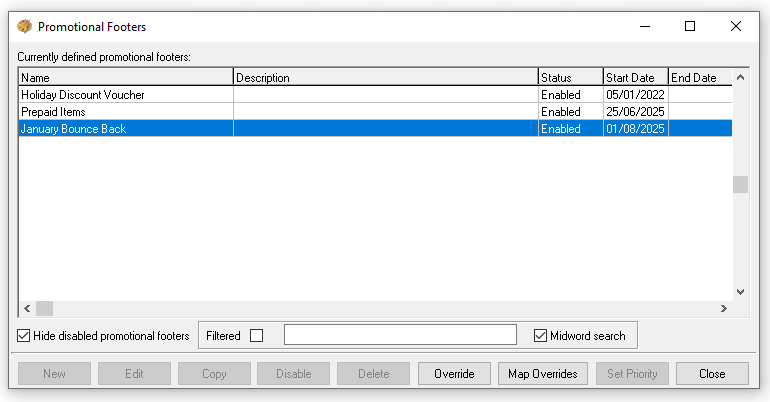The width and height of the screenshot is (770, 402).
Task: Click the horizontal scrollbar left arrow
Action: coord(27,309)
